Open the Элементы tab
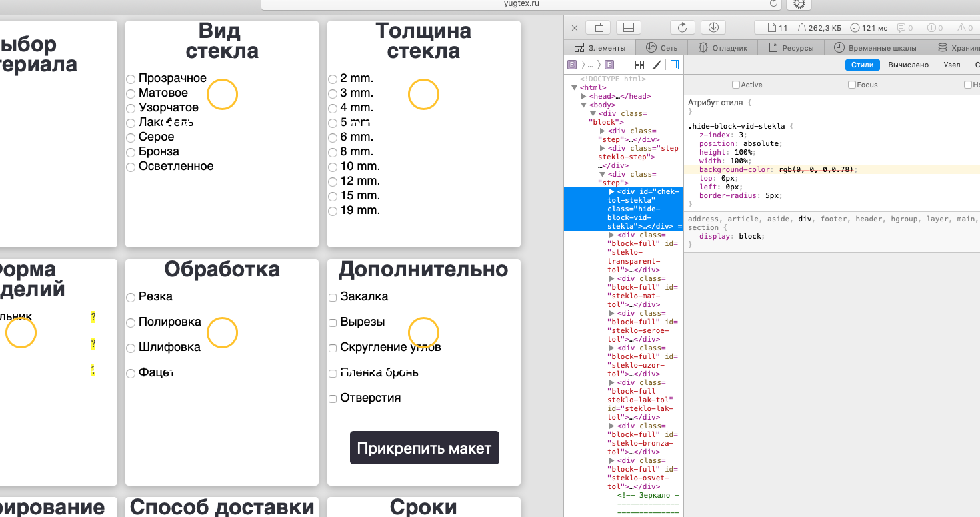Screen dimensions: 980x517 click(x=599, y=48)
